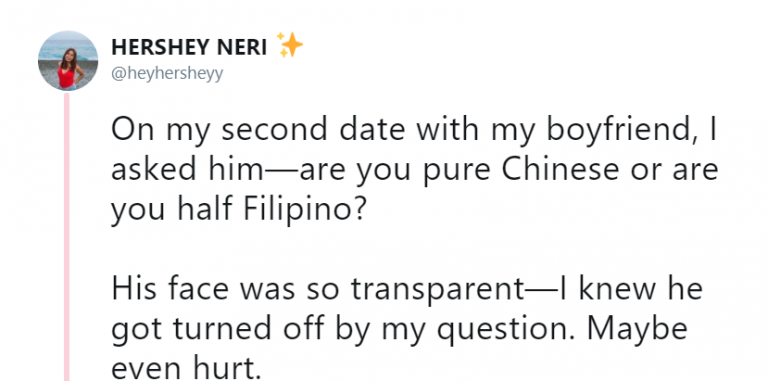Click the pink thread connector line

(x=67, y=237)
